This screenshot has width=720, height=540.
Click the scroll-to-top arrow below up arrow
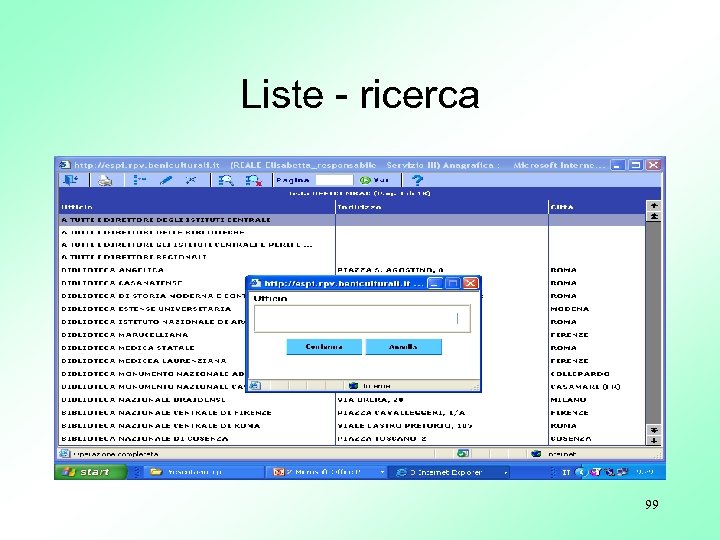pos(654,216)
